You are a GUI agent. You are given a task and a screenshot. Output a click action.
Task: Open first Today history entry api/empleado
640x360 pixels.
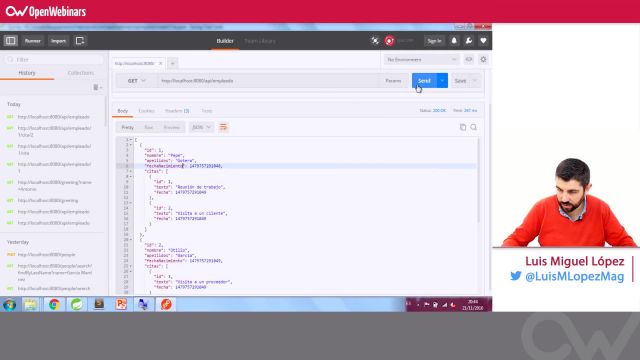coord(53,117)
